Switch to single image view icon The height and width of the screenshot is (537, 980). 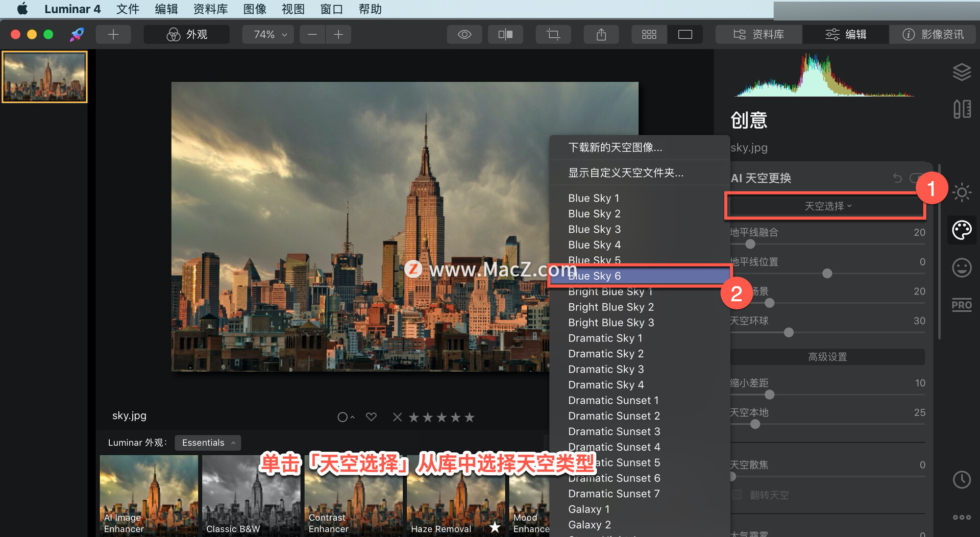coord(685,34)
